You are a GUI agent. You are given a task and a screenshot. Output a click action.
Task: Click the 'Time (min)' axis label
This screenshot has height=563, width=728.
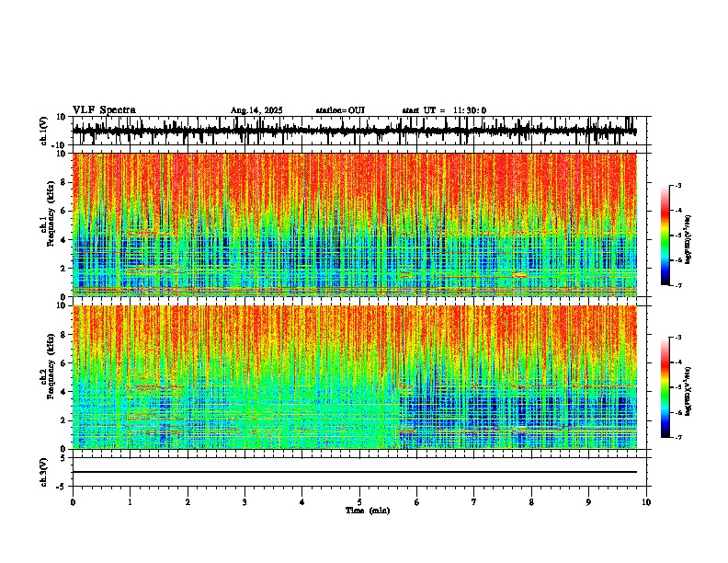pyautogui.click(x=368, y=511)
